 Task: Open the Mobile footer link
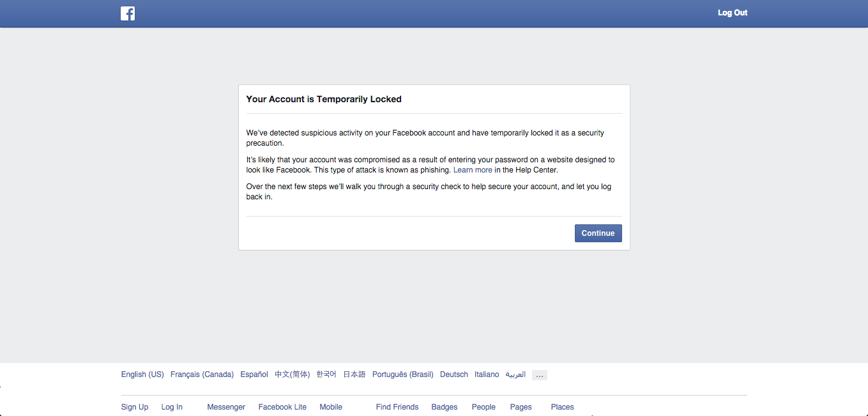(331, 407)
